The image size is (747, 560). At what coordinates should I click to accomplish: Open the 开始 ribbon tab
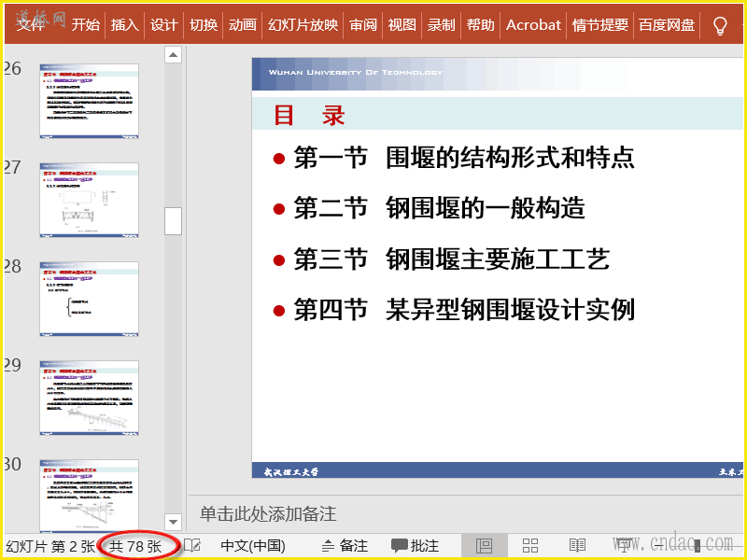(86, 24)
